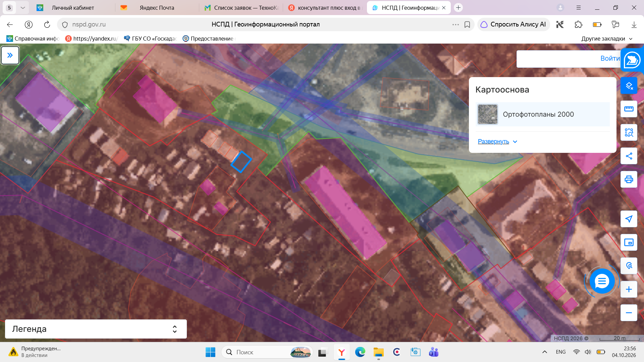Go back to the previous page
The height and width of the screenshot is (362, 644).
(10, 24)
